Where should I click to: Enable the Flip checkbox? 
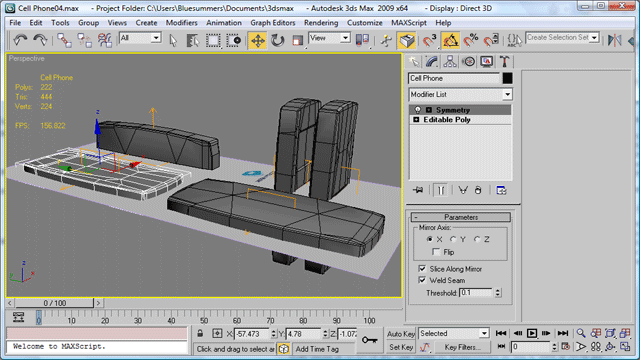[x=436, y=252]
